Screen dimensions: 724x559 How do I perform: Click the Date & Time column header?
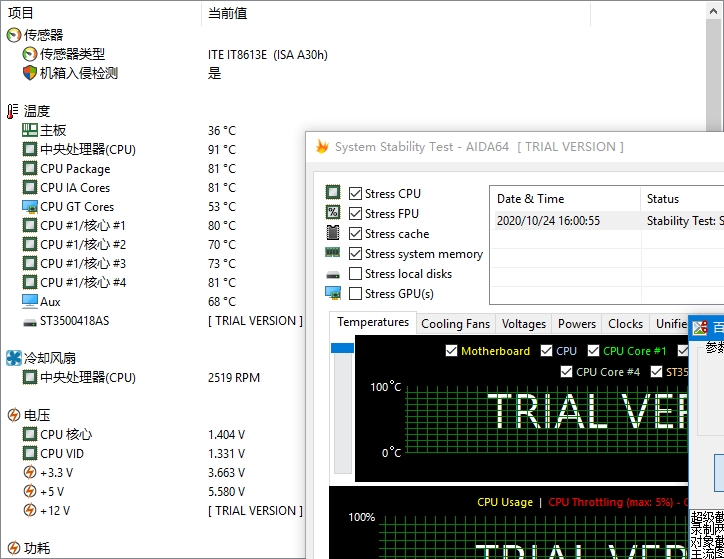(565, 198)
